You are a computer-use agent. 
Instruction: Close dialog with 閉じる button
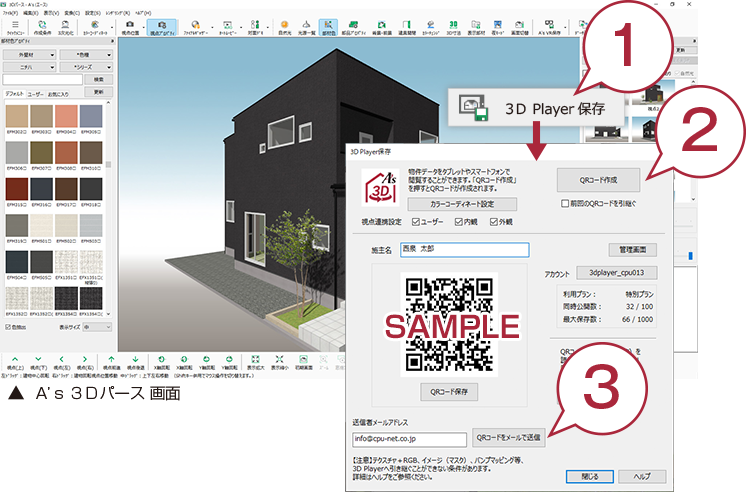pos(589,476)
